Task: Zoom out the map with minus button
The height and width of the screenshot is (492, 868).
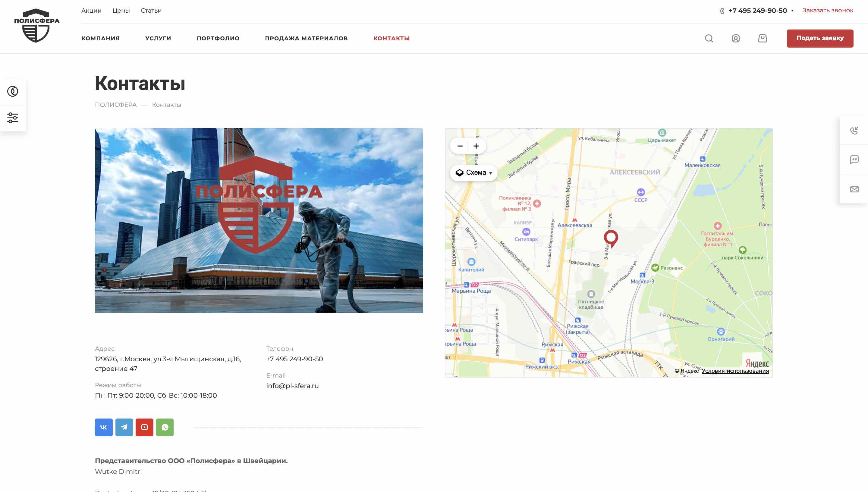Action: pyautogui.click(x=460, y=146)
